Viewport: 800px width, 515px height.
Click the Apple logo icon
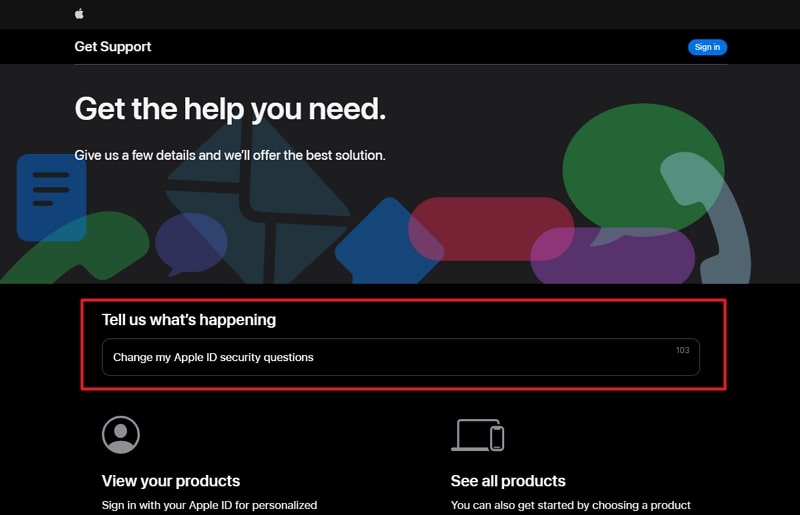click(79, 14)
